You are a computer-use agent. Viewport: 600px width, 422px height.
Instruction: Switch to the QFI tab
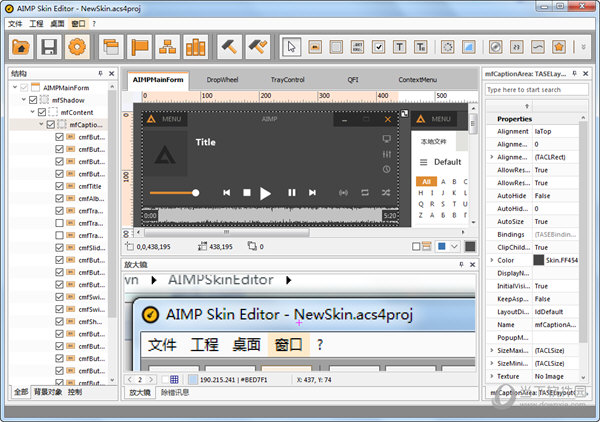point(353,80)
